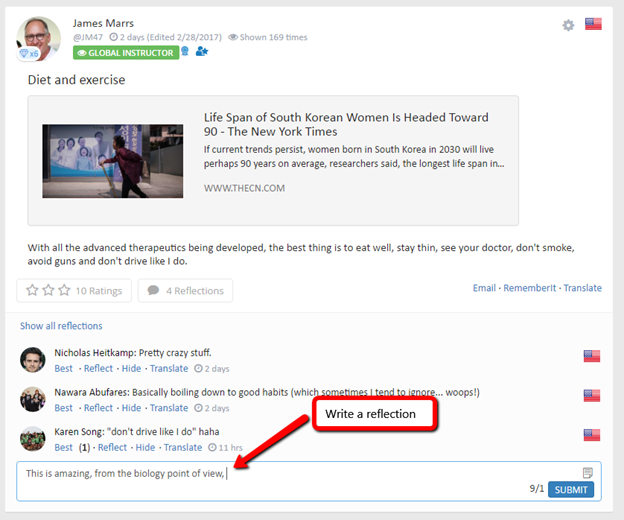Click the US flag icon on James Marrs post
This screenshot has height=520, width=624.
click(x=593, y=24)
